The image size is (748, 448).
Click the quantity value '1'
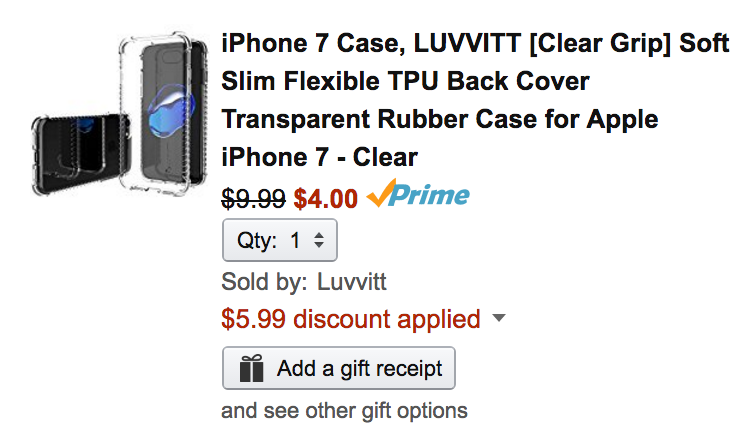click(295, 241)
